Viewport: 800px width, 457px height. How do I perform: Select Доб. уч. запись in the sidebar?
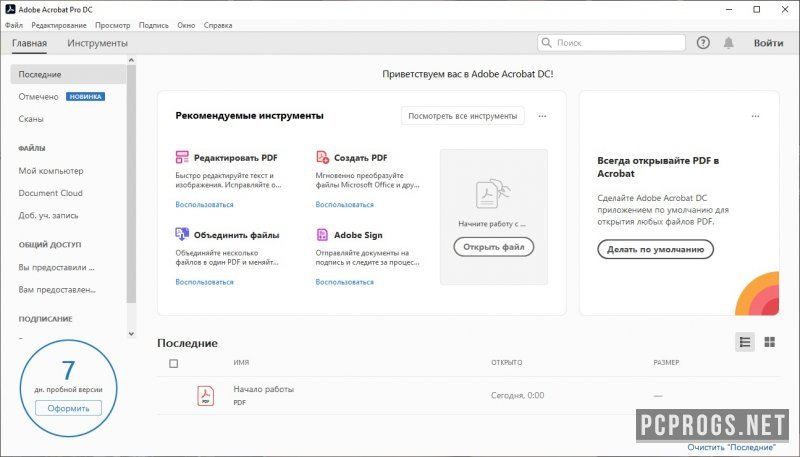(48, 216)
